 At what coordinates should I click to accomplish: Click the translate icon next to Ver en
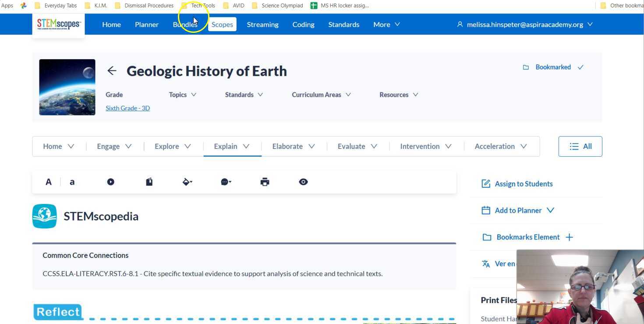coord(485,264)
